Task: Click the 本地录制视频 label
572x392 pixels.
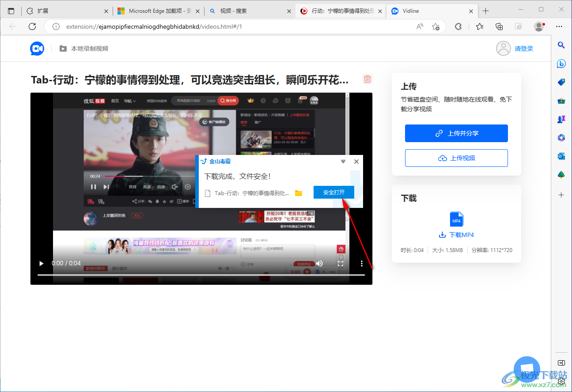Action: coord(90,49)
